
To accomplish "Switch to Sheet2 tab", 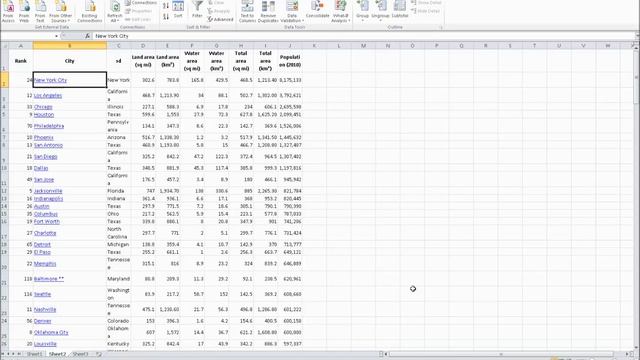I will point(57,354).
